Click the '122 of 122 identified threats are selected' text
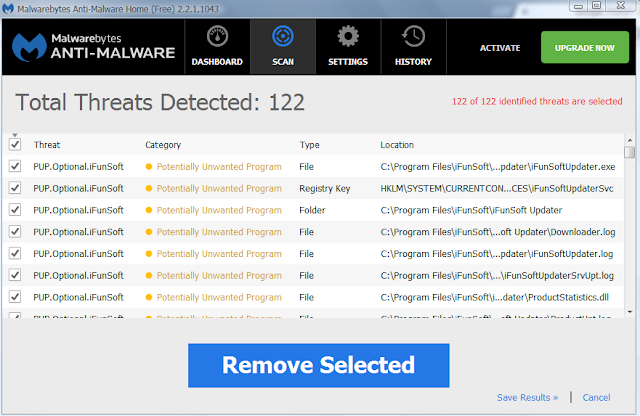Image resolution: width=640 pixels, height=416 pixels. tap(537, 101)
